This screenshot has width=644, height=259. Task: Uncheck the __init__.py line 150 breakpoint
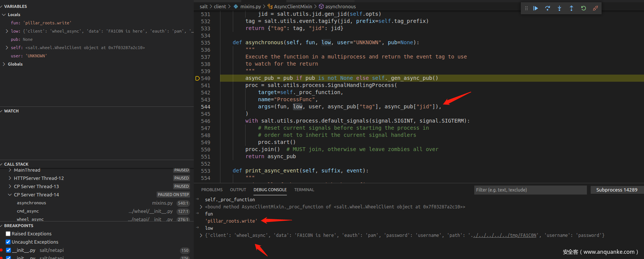point(8,250)
